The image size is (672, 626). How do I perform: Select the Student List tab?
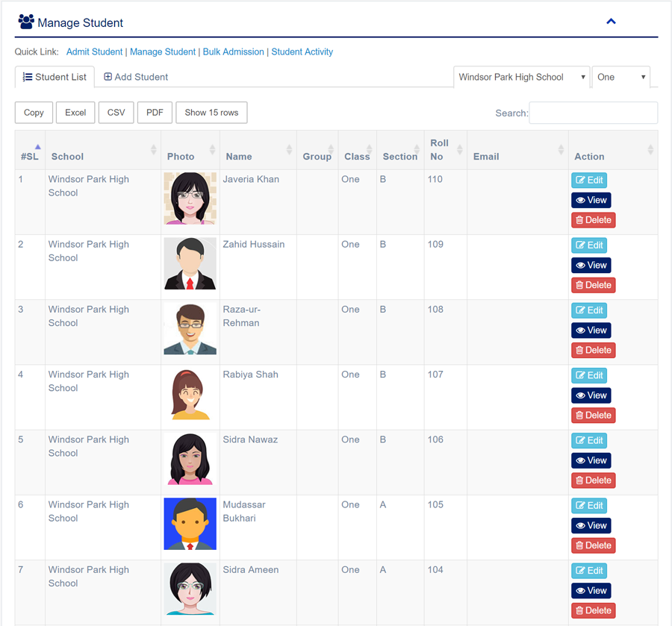(x=55, y=77)
